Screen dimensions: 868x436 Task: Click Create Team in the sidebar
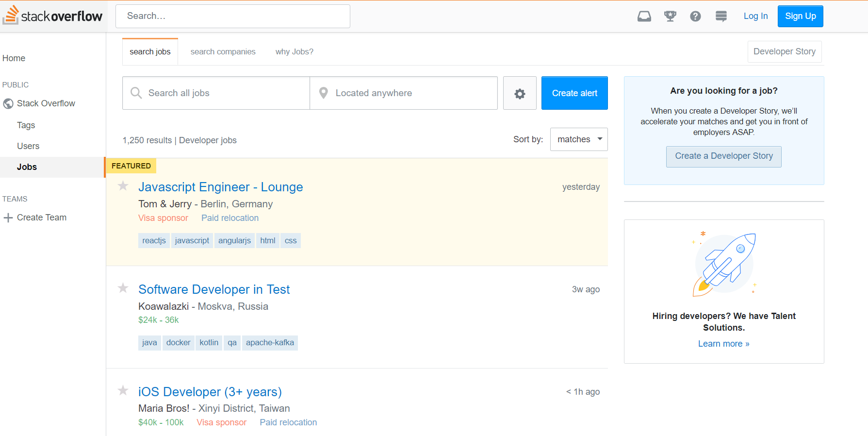(42, 218)
